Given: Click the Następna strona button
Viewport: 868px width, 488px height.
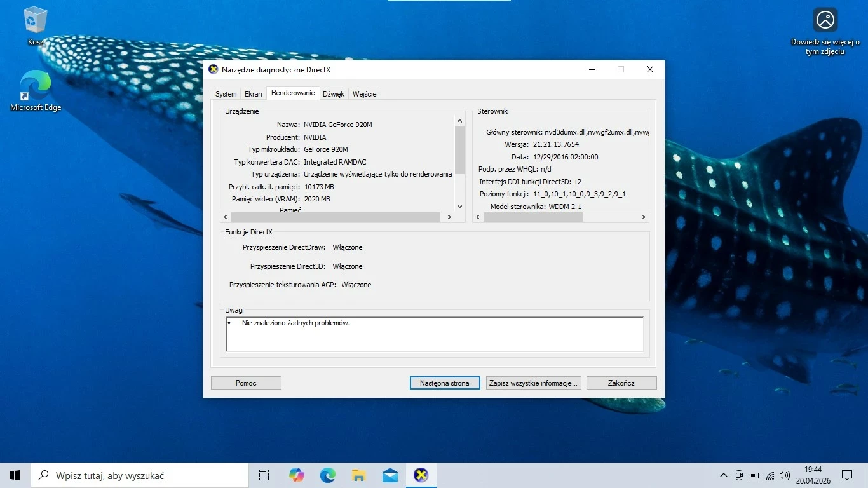Looking at the screenshot, I should coord(444,383).
